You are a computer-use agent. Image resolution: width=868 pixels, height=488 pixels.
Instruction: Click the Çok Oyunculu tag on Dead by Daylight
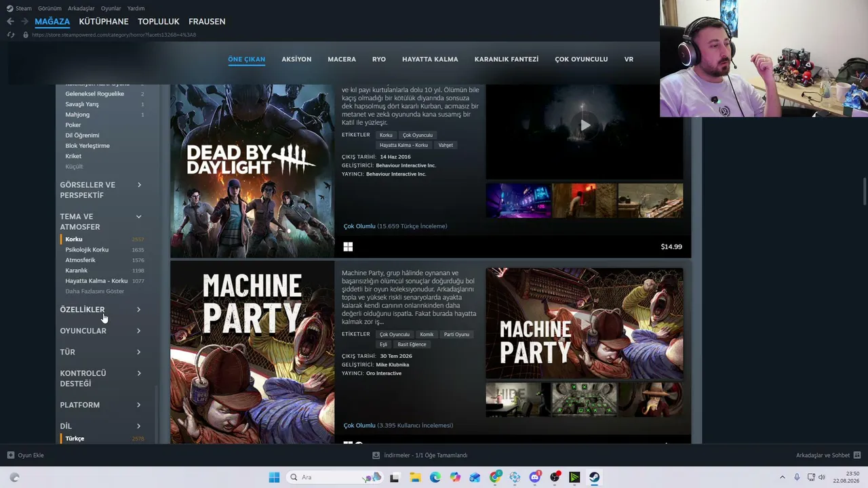tap(417, 136)
